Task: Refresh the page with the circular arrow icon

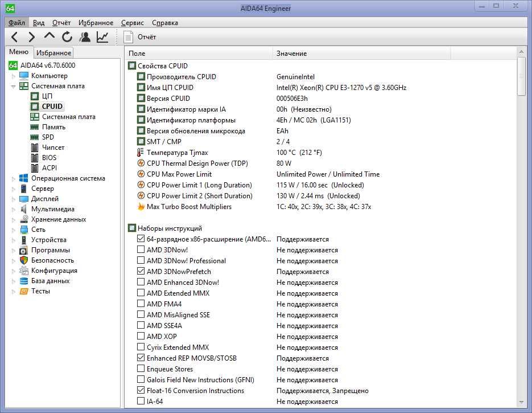Action: coord(67,36)
